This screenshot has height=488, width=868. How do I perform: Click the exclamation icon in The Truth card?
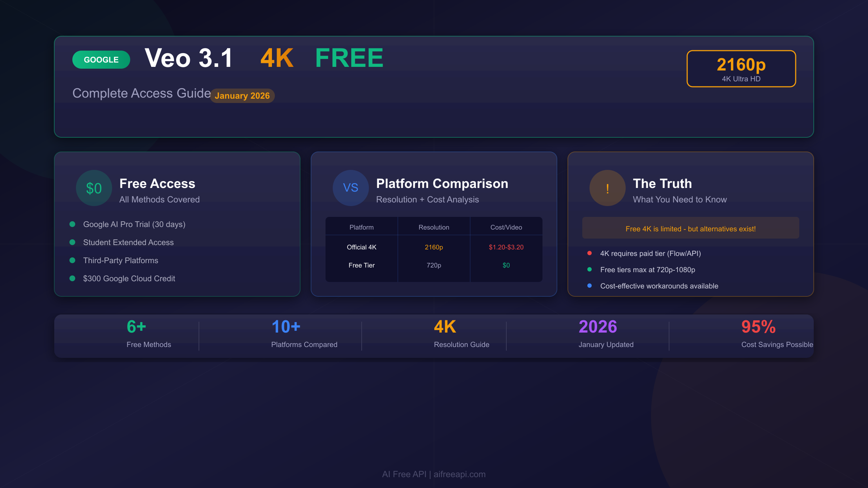(x=607, y=188)
